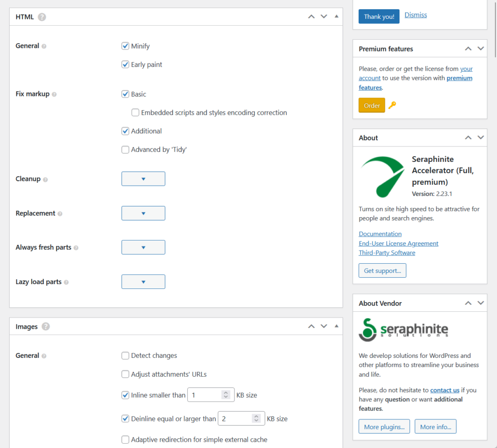Click the contact us link
The width and height of the screenshot is (497, 448).
coord(445,390)
